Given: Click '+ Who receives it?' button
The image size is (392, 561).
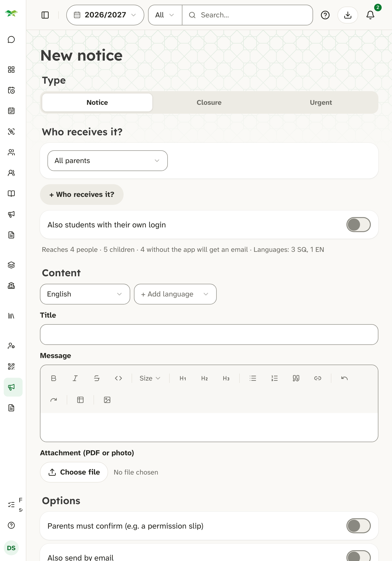Looking at the screenshot, I should click(x=82, y=195).
